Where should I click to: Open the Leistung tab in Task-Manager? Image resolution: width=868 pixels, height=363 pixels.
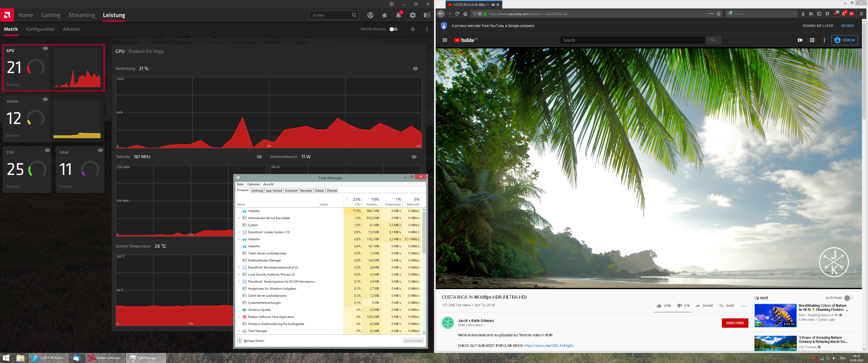[x=257, y=191]
